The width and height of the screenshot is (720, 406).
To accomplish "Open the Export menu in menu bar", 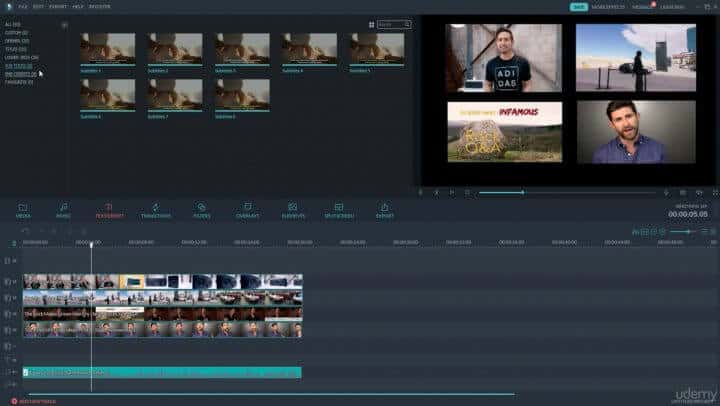I will point(58,6).
